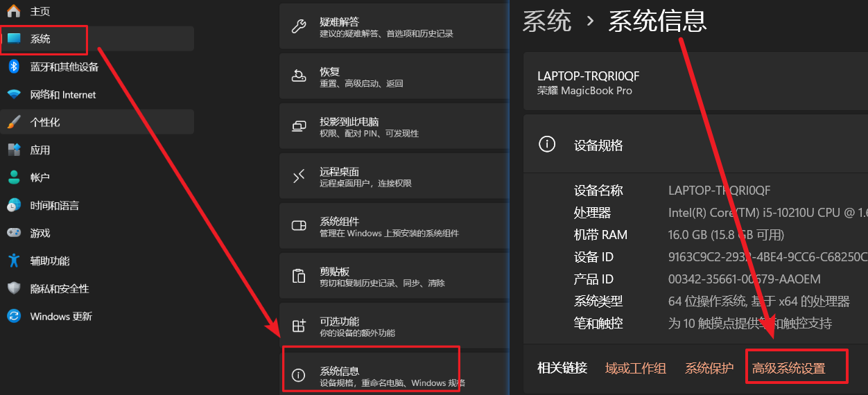Image resolution: width=868 pixels, height=395 pixels.
Task: Click the Personalization paintbrush icon
Action: click(x=14, y=122)
